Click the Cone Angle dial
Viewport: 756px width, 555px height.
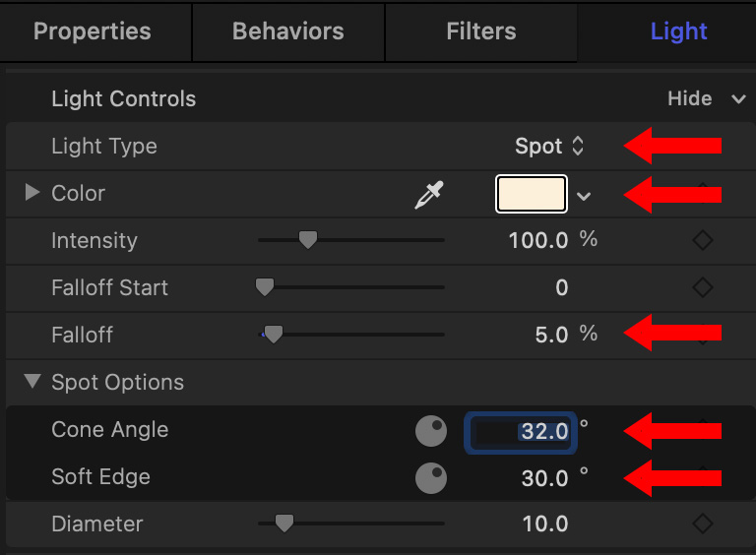[431, 431]
